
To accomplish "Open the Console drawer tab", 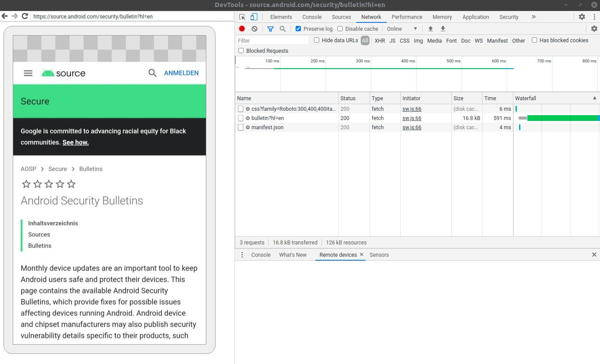I will [x=261, y=255].
